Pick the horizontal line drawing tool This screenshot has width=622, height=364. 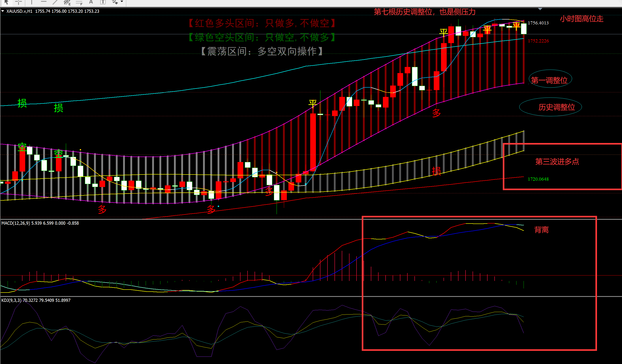(44, 2)
